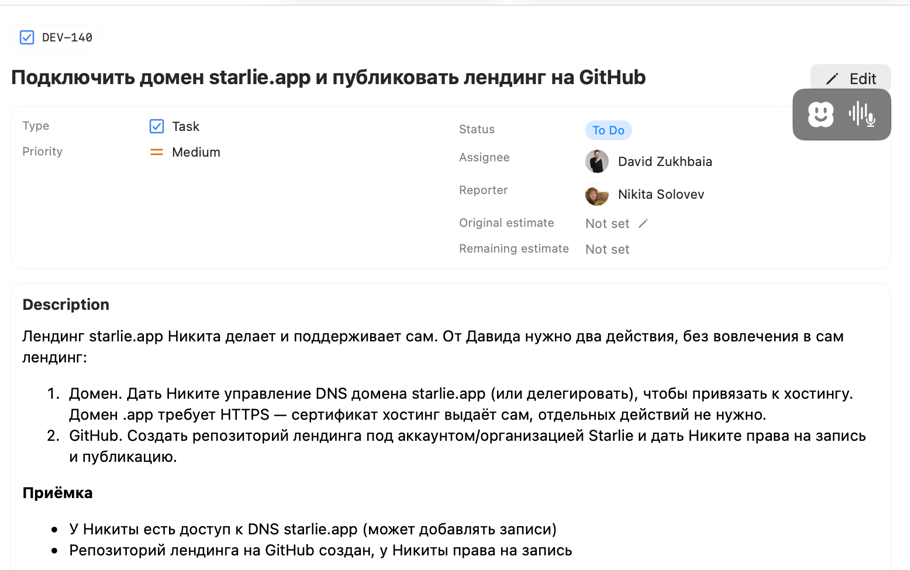Click intro paragraph starting Лендинг starlie.app Никита

click(433, 347)
